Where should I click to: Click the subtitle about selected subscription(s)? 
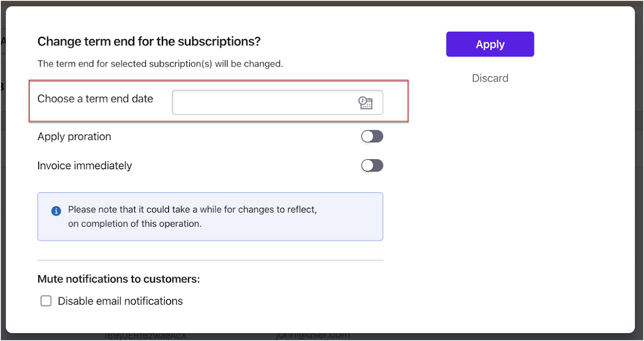coord(160,64)
